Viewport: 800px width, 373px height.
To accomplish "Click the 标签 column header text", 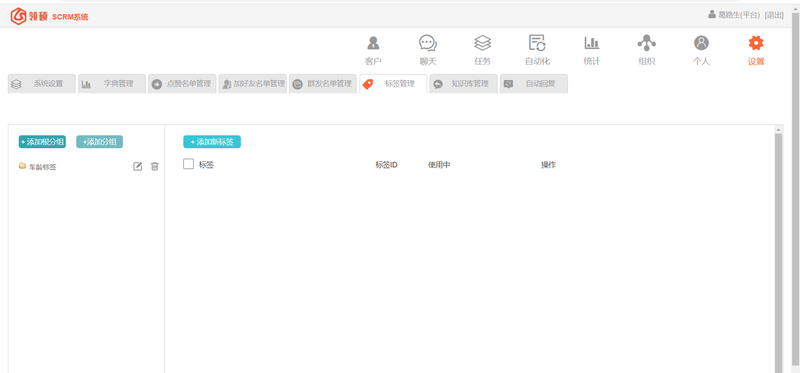I will coord(206,165).
